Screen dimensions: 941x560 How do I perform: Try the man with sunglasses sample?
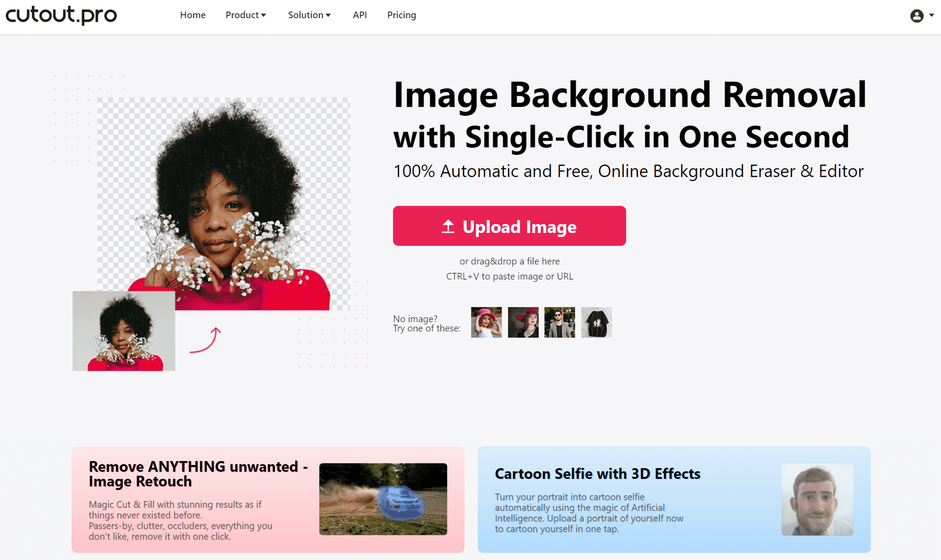pyautogui.click(x=560, y=322)
